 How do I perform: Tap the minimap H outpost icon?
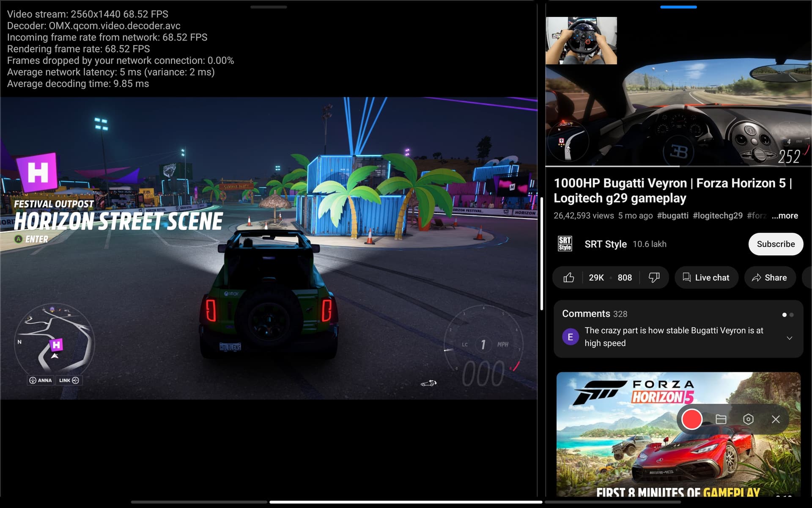[x=56, y=345]
